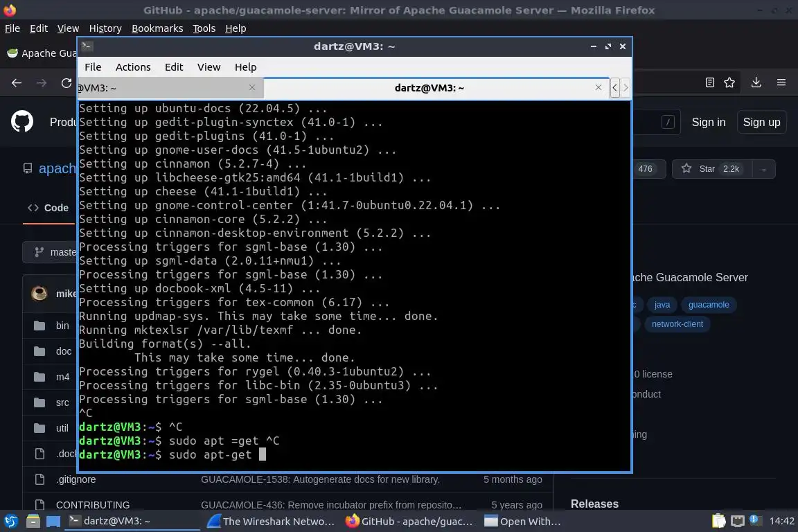The height and width of the screenshot is (532, 798).
Task: Open terminal Actions menu
Action: pos(133,67)
